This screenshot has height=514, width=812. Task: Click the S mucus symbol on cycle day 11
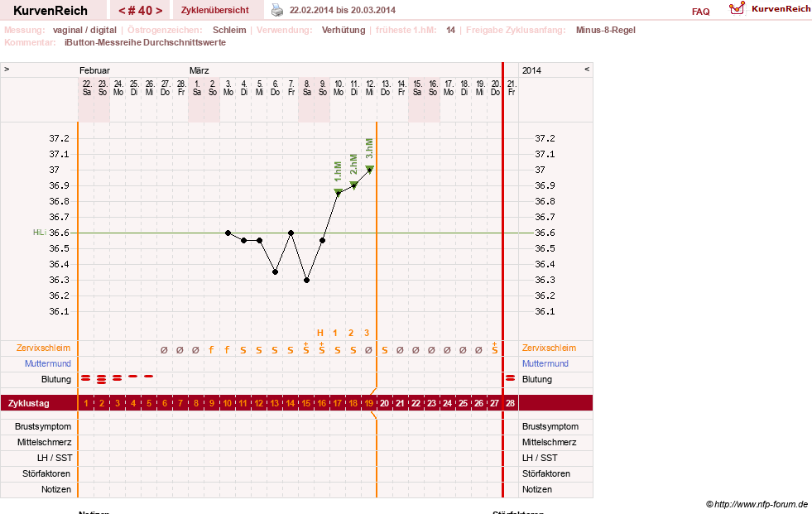point(243,350)
